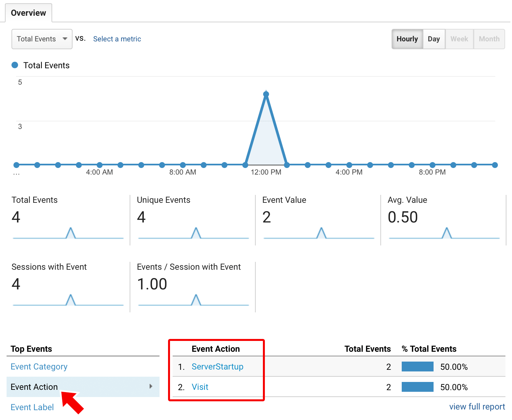Click the ServerStartup percentage bar
The width and height of the screenshot is (512, 420).
click(x=417, y=367)
